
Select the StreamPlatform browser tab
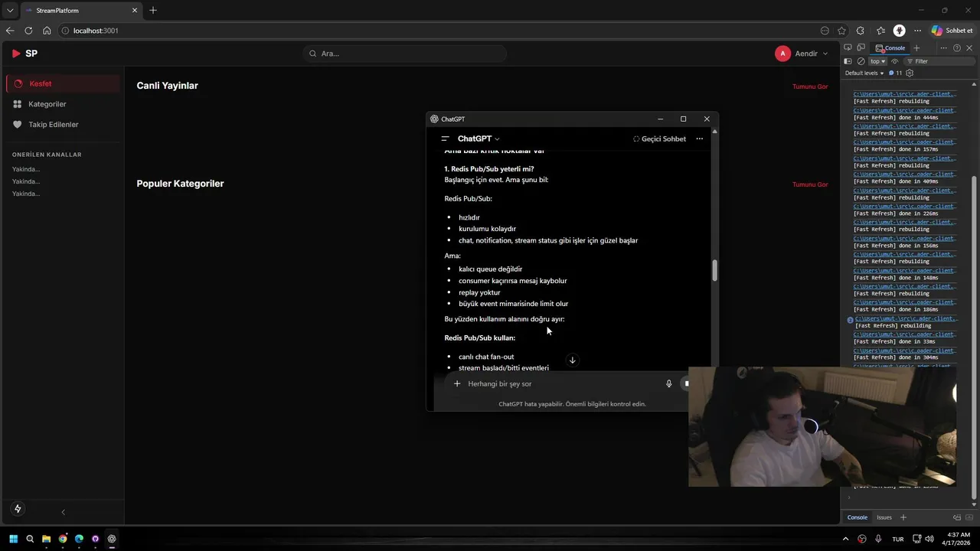point(80,11)
